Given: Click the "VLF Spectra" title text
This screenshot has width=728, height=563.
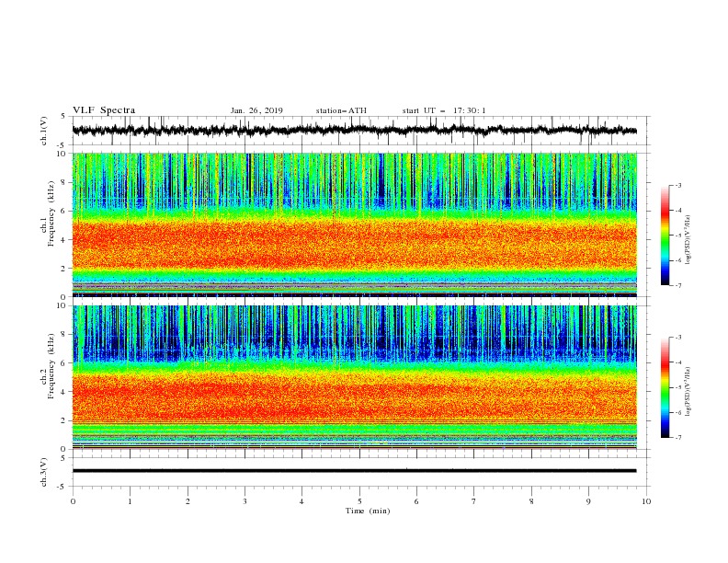Looking at the screenshot, I should pyautogui.click(x=104, y=110).
